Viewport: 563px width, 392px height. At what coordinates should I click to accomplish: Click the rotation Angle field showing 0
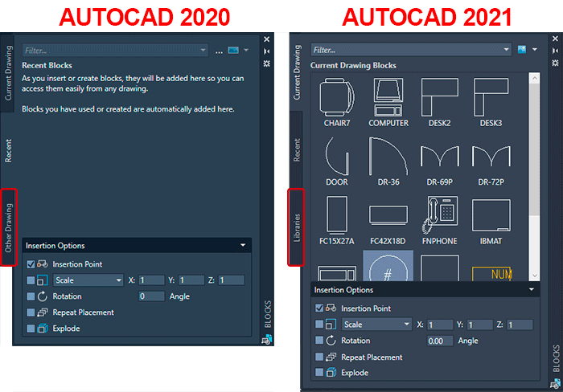click(151, 296)
